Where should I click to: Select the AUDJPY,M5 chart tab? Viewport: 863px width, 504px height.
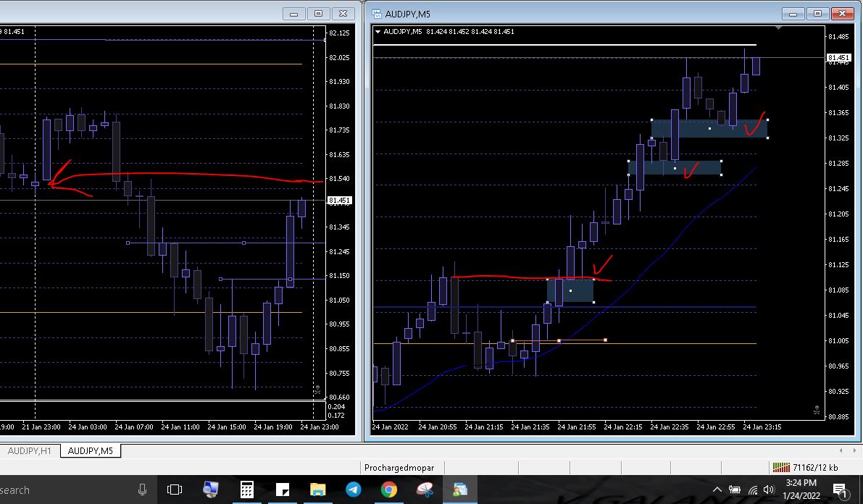(x=91, y=450)
